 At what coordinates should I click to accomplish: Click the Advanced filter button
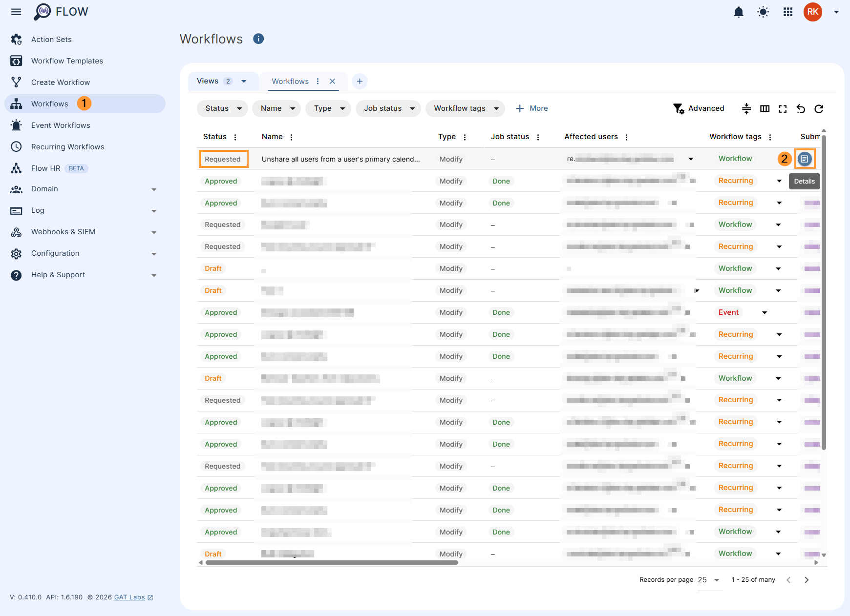point(699,108)
